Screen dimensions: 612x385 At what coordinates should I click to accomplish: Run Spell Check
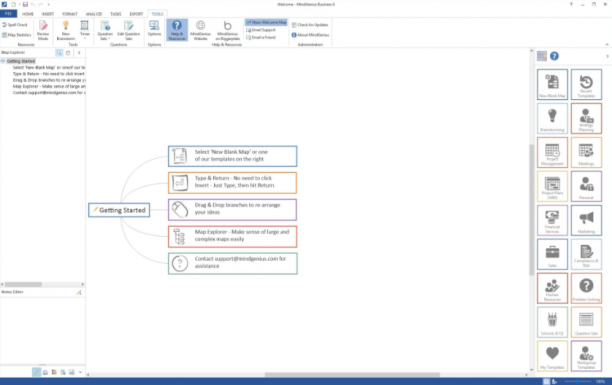(x=15, y=25)
